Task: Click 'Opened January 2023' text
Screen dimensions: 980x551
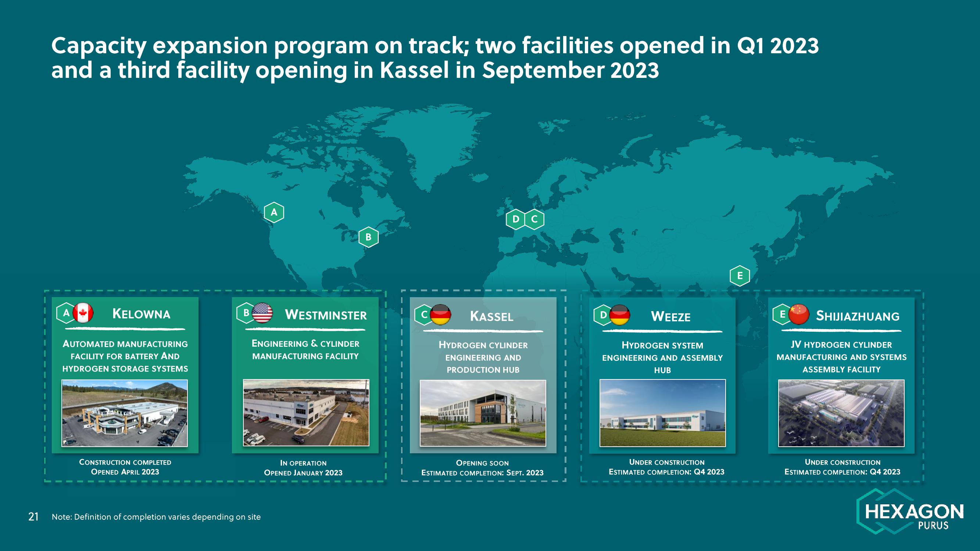Action: (x=303, y=473)
